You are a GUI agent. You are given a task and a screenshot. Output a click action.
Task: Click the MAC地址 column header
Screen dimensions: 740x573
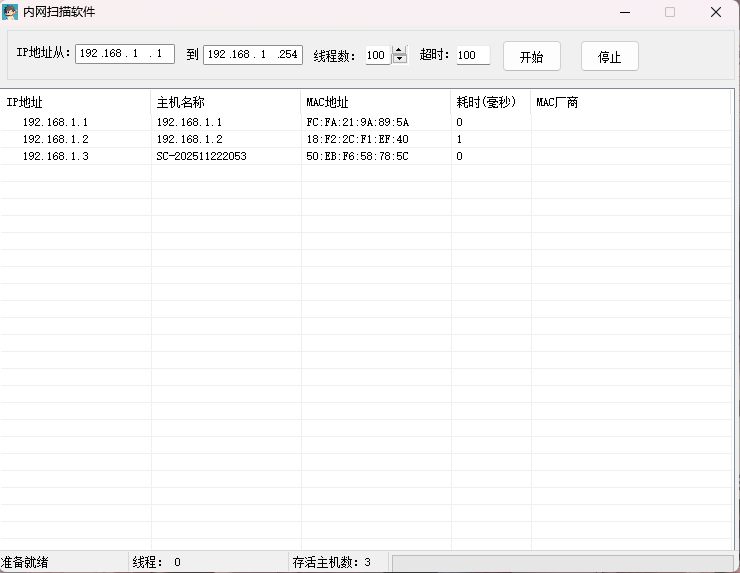click(375, 102)
